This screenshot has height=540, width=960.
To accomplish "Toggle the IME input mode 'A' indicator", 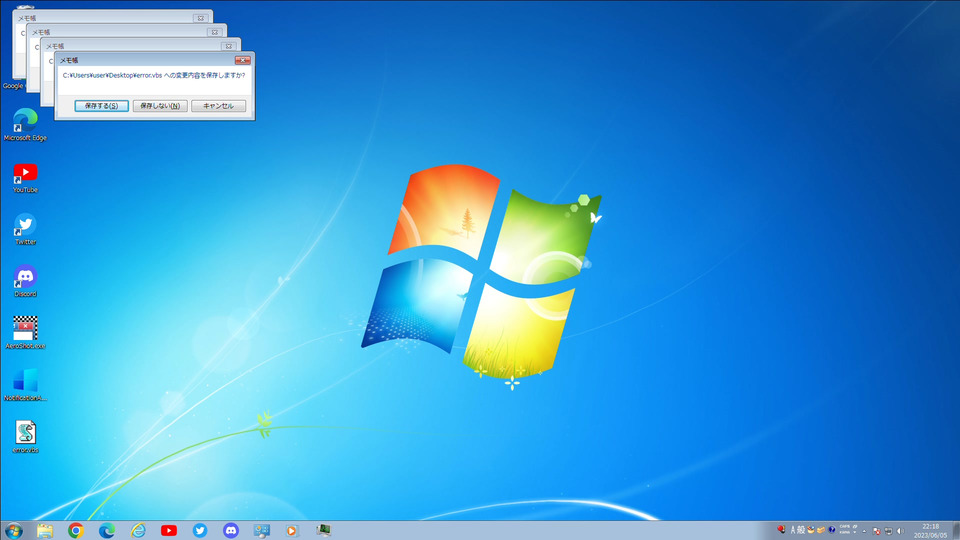I will 793,530.
